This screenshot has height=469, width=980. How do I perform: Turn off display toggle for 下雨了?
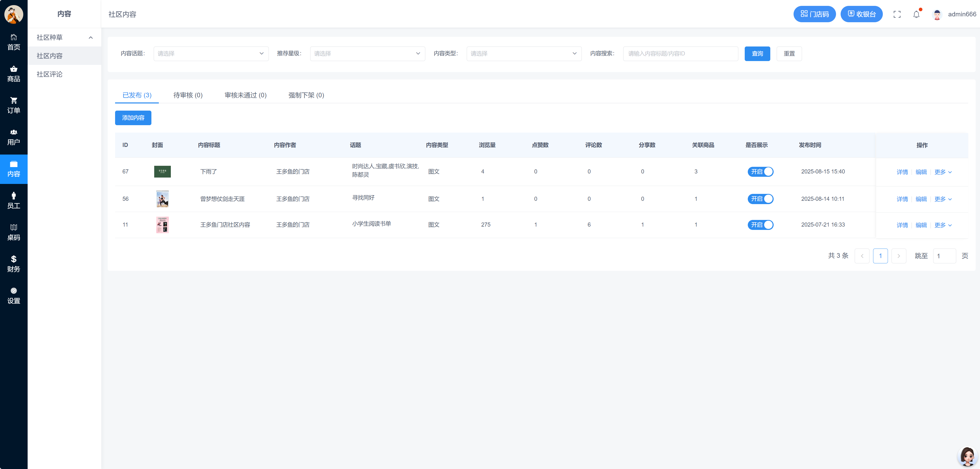[760, 171]
